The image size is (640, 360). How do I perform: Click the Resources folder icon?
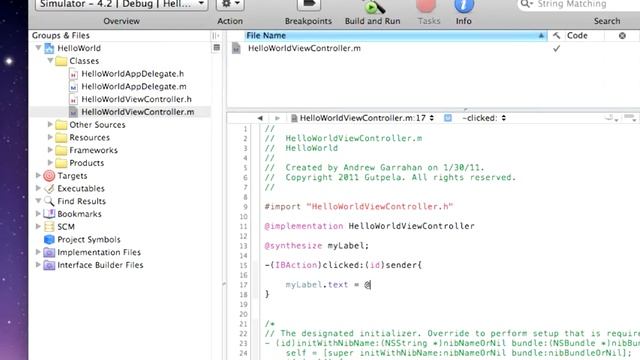point(61,137)
